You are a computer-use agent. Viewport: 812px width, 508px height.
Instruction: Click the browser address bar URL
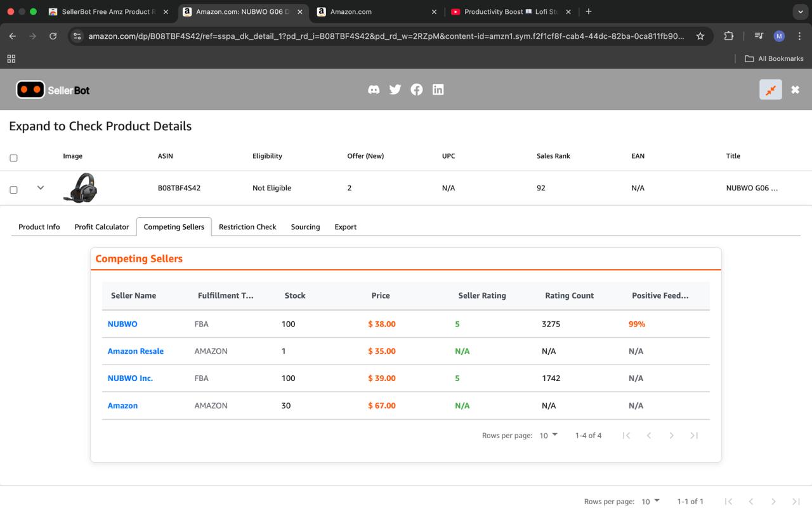386,36
